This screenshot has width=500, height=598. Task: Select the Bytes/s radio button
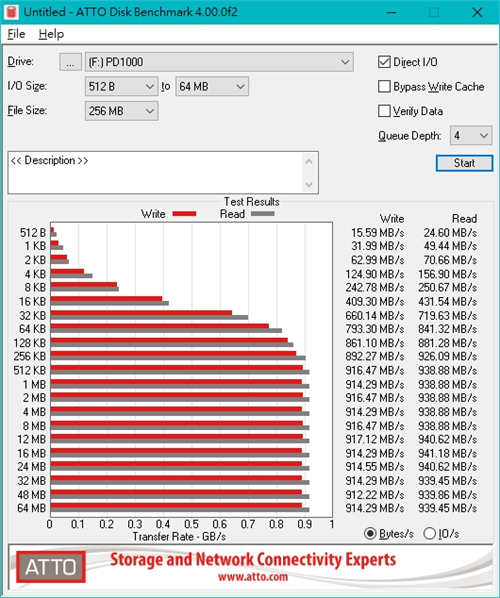click(370, 533)
